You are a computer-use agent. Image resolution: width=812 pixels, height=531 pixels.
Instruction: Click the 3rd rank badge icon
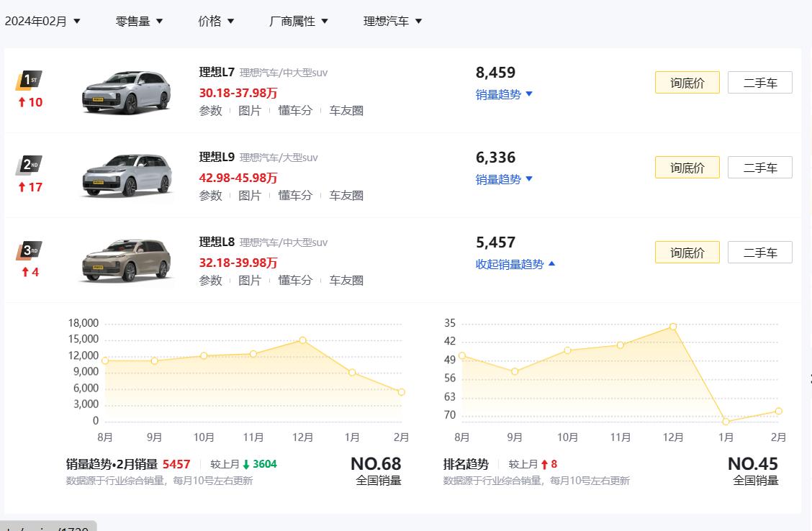coord(29,250)
